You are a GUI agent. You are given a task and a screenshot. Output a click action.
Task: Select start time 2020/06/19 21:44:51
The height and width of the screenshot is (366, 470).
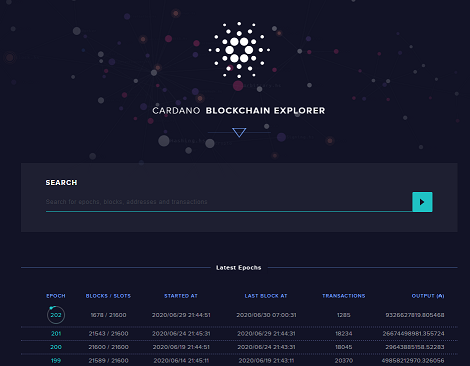[181, 347]
